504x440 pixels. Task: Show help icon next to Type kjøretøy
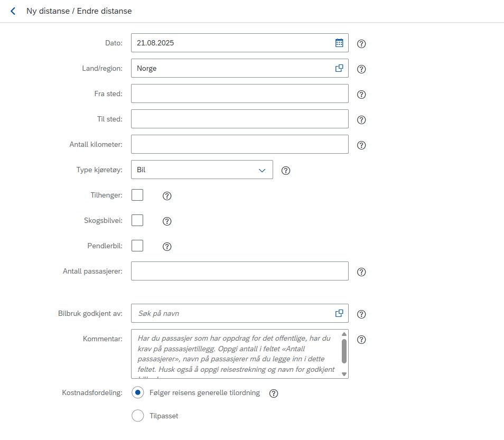[x=286, y=171]
